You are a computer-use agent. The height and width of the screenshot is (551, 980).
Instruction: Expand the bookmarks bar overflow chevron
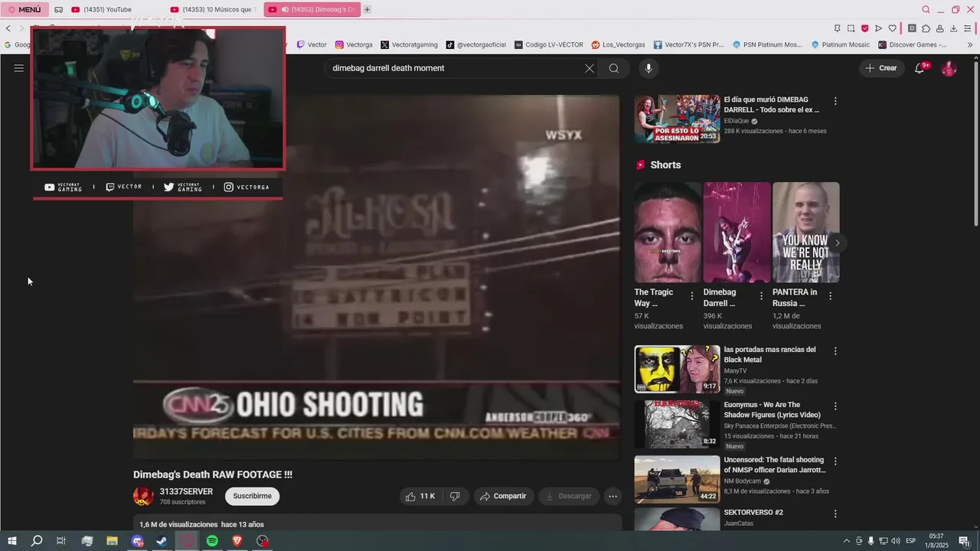970,44
